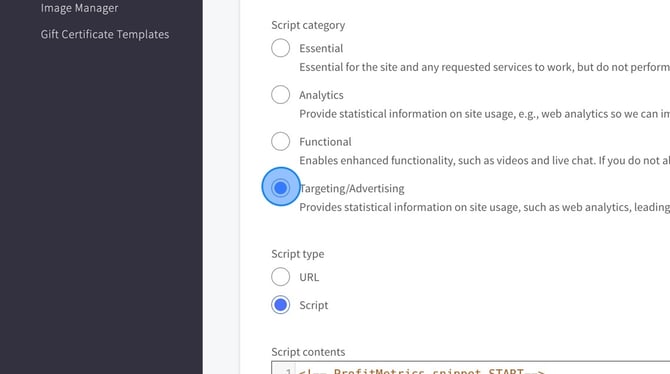The image size is (670, 374).
Task: Click the Targeting/Advertising description text
Action: (x=485, y=207)
